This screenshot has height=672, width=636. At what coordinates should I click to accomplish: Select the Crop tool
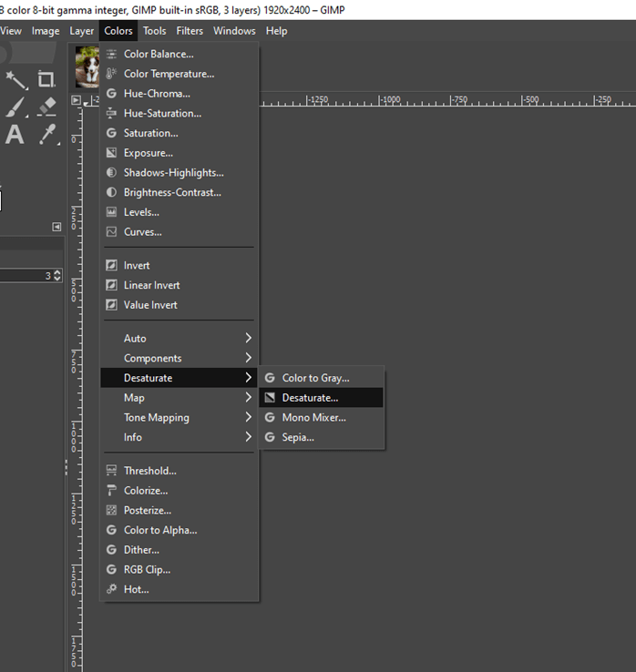[46, 80]
